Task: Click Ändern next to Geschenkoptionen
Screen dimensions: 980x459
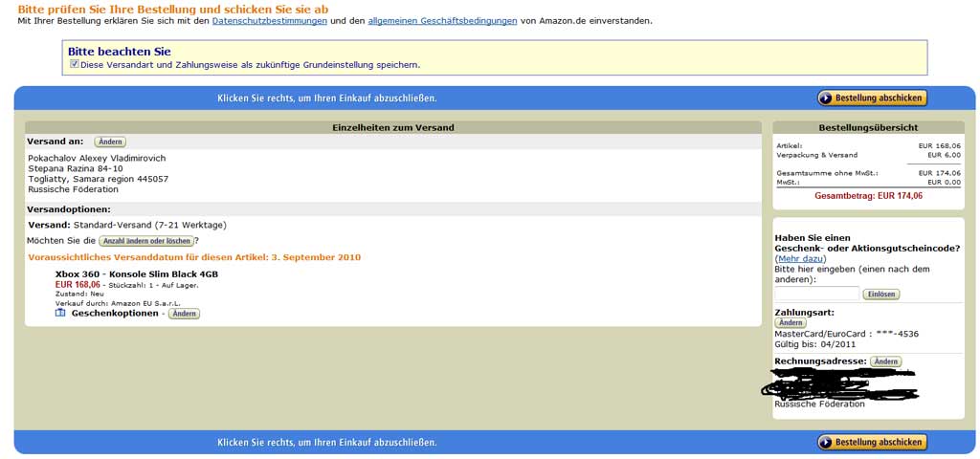Action: point(185,314)
